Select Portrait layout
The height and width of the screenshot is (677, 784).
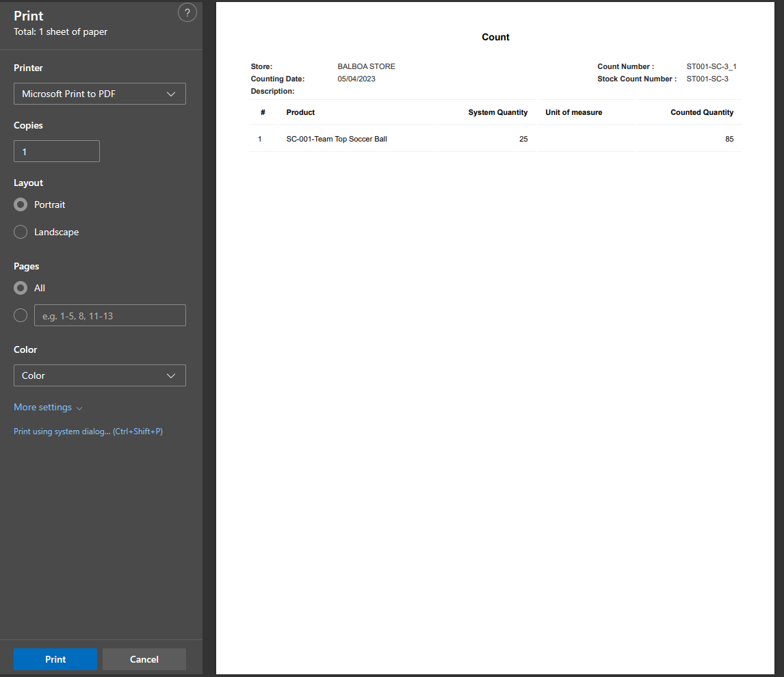click(x=21, y=204)
